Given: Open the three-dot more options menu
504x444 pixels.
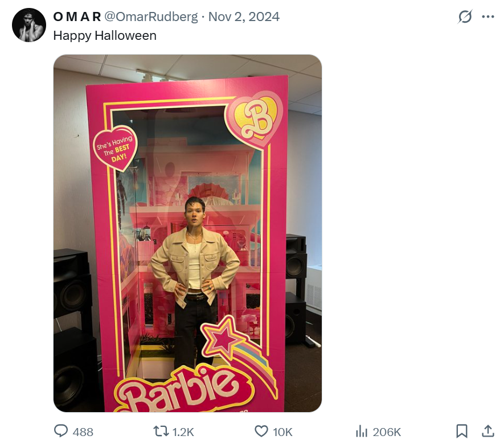Looking at the screenshot, I should coord(488,17).
